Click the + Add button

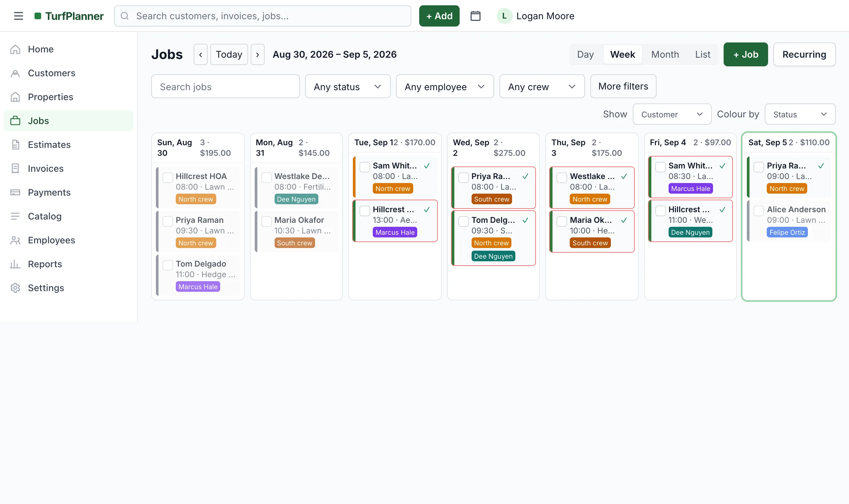click(x=439, y=16)
